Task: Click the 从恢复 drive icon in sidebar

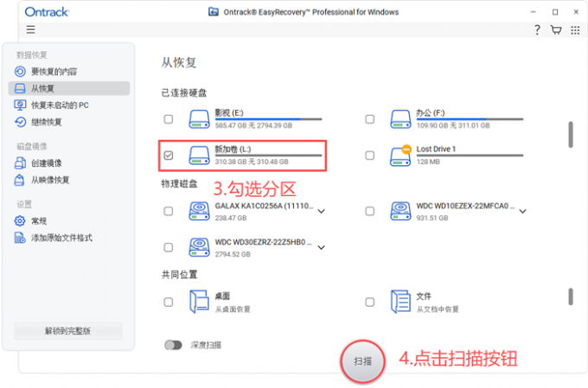Action: click(20, 88)
